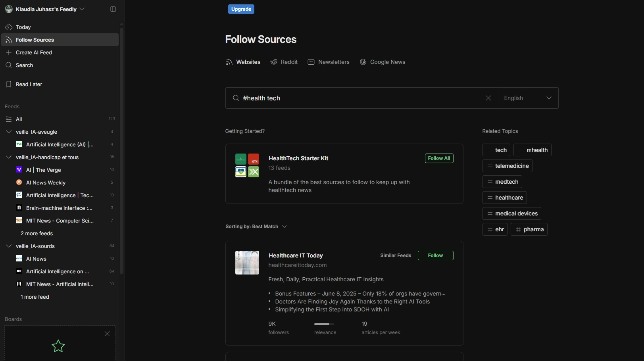Open Search via magnifier icon in sidebar
Screen dimensions: 644x361
9,65
